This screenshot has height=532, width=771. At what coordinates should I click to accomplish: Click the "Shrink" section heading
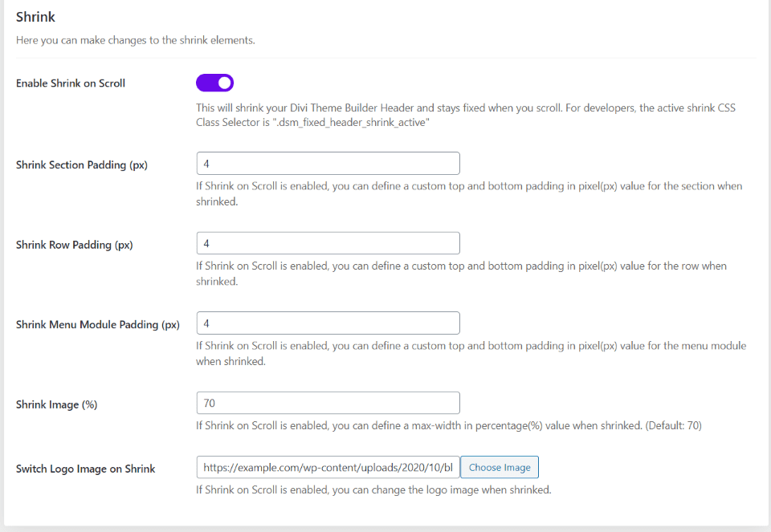[36, 17]
